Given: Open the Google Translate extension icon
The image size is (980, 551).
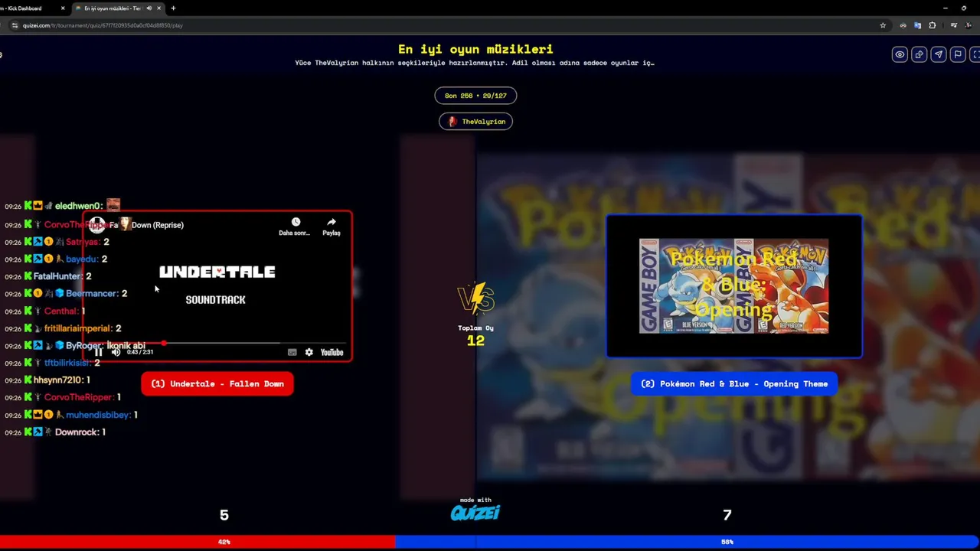Looking at the screenshot, I should 917,25.
